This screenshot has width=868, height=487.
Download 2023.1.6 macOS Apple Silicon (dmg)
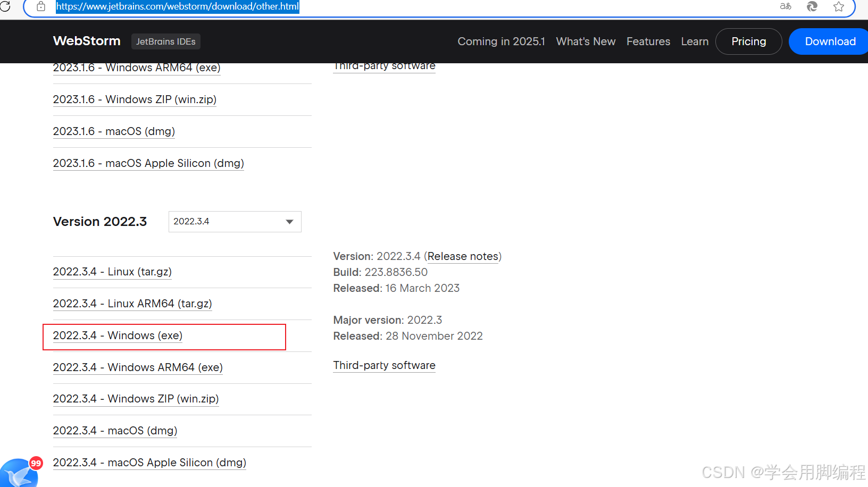click(x=148, y=163)
